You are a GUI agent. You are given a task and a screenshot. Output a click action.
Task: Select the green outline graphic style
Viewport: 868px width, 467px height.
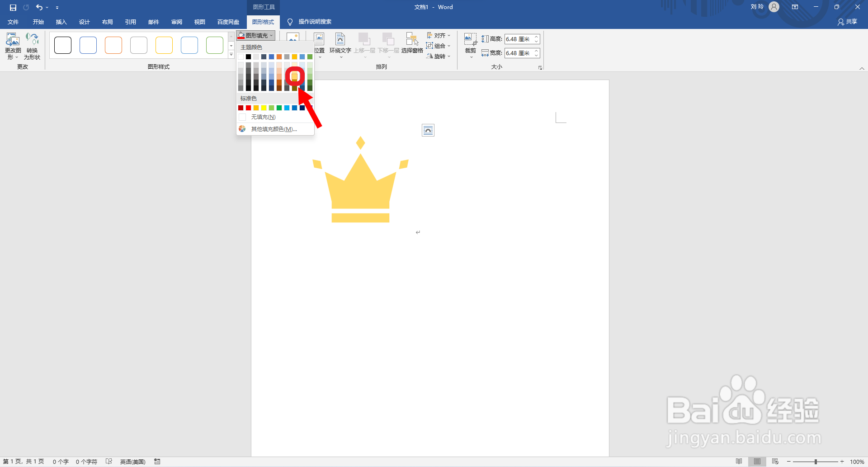[215, 45]
